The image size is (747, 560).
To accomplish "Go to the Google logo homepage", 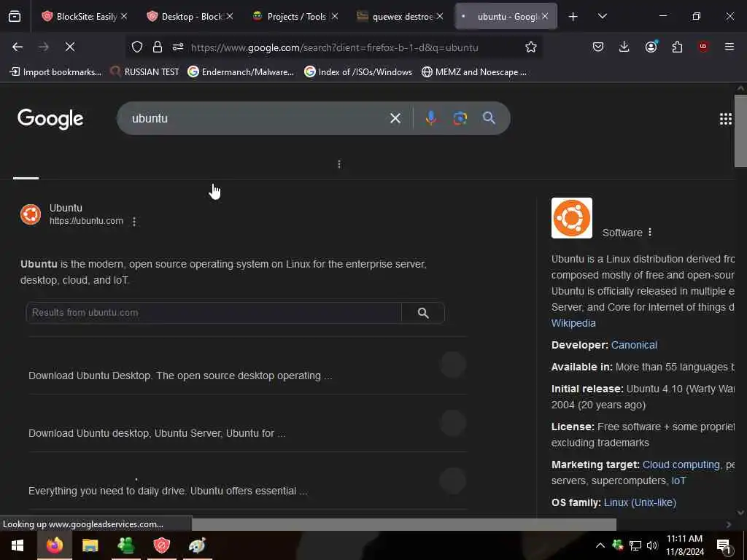I will [50, 119].
